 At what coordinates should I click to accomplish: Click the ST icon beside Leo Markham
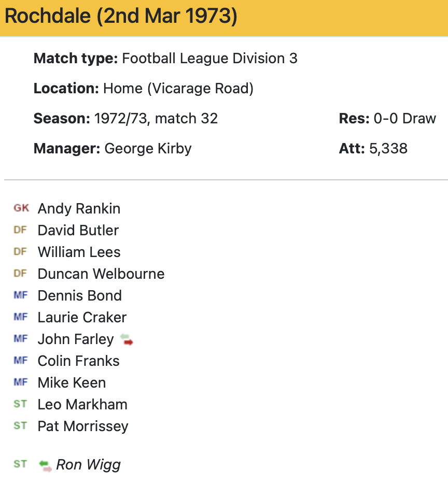[20, 404]
